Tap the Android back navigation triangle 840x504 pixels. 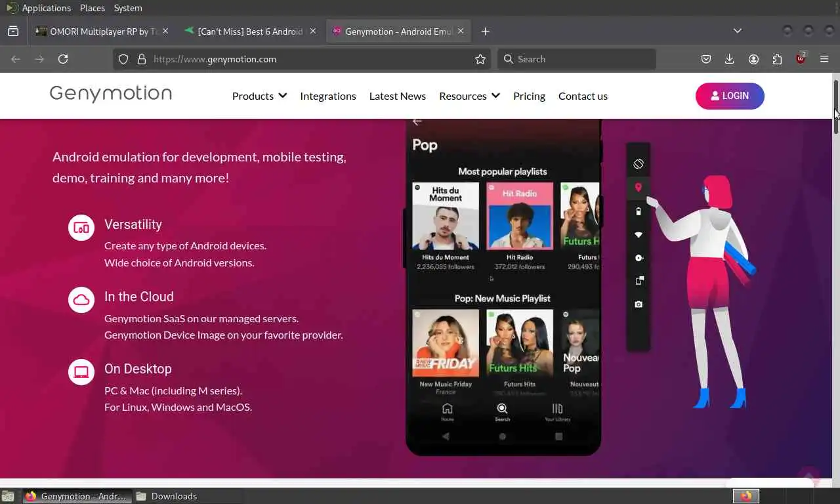point(446,436)
